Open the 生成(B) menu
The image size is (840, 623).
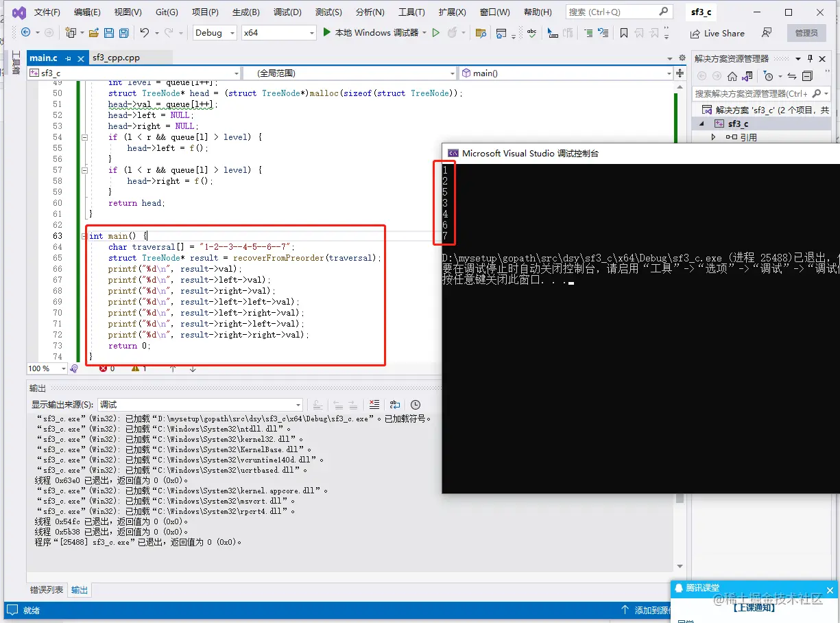245,12
